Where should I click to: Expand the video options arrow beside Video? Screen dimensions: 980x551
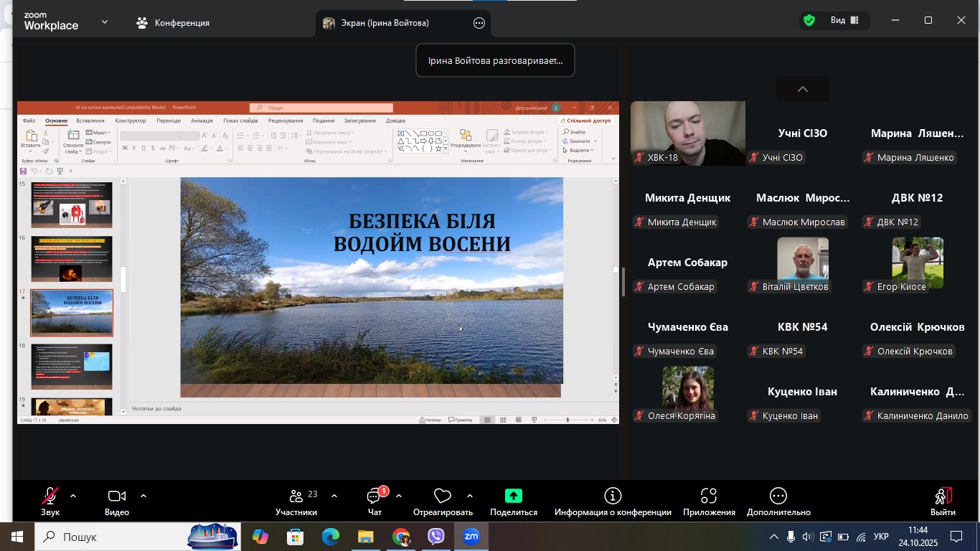tap(143, 496)
